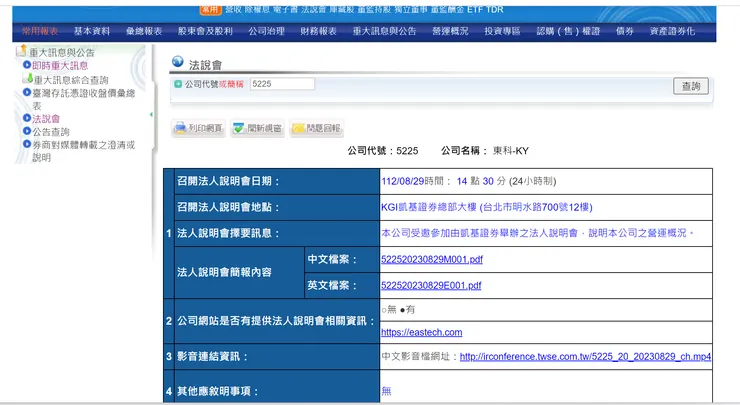Click the blue bullet before 券商對媒體轉載之澄清或說明
740x405 pixels.
pyautogui.click(x=27, y=144)
